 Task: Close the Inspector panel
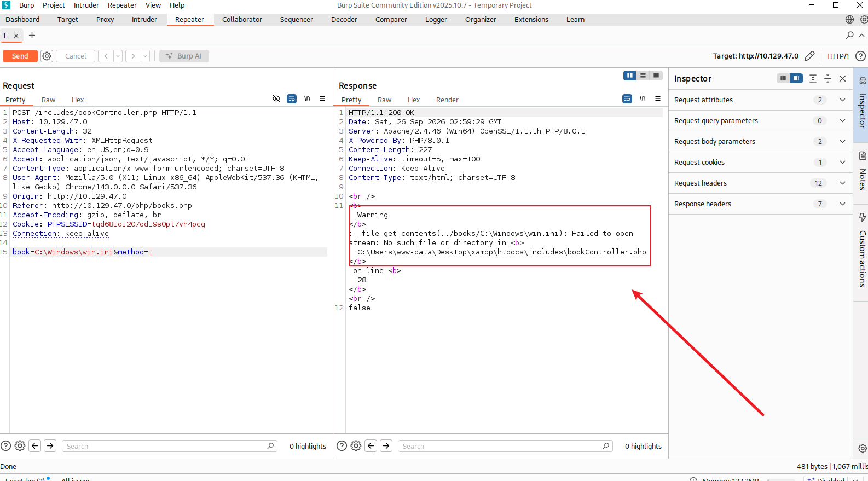click(x=843, y=78)
